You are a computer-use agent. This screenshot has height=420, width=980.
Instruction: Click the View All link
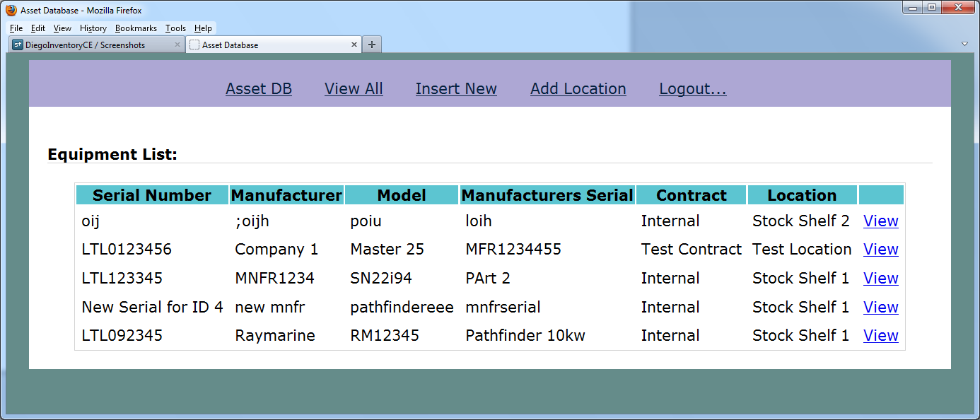[x=354, y=88]
